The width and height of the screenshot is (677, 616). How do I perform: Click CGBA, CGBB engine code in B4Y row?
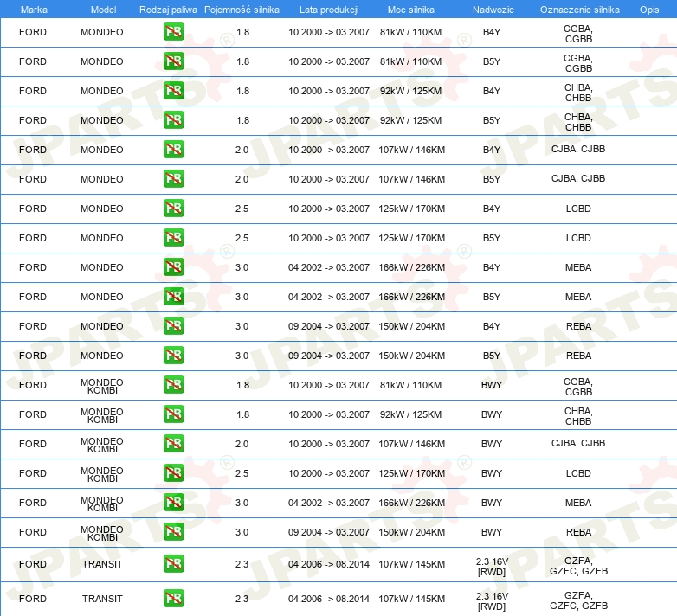pyautogui.click(x=578, y=34)
